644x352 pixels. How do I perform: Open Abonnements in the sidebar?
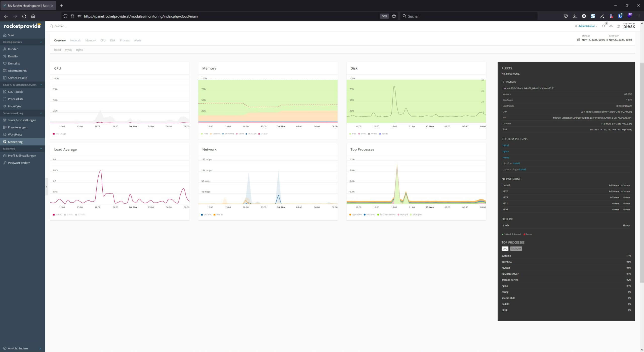click(x=17, y=71)
